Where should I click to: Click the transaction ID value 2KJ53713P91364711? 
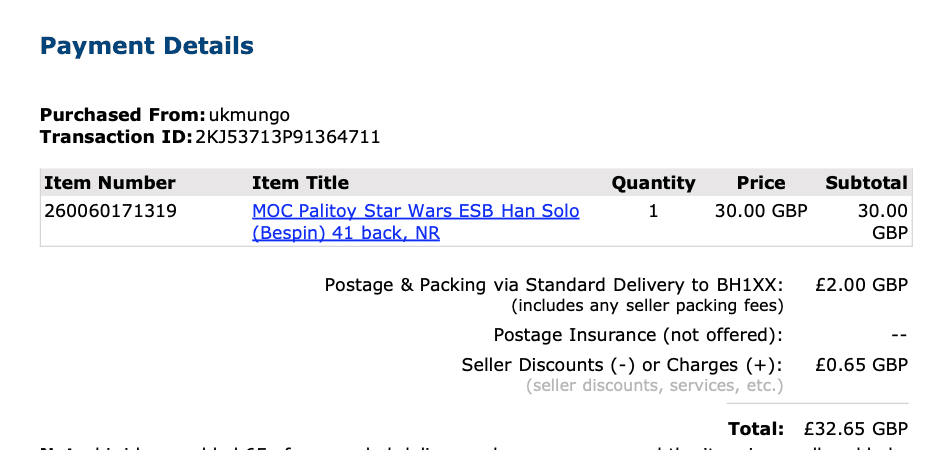coord(287,136)
